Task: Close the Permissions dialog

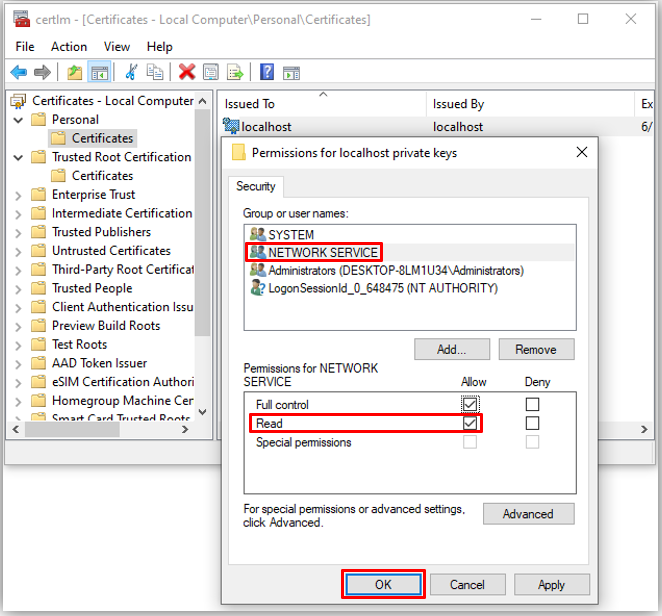Action: [x=582, y=152]
